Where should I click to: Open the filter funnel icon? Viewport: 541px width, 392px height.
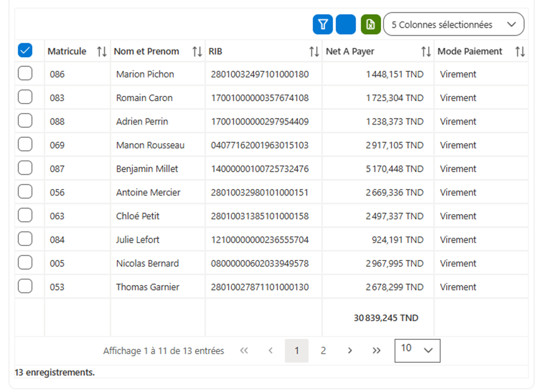click(322, 24)
